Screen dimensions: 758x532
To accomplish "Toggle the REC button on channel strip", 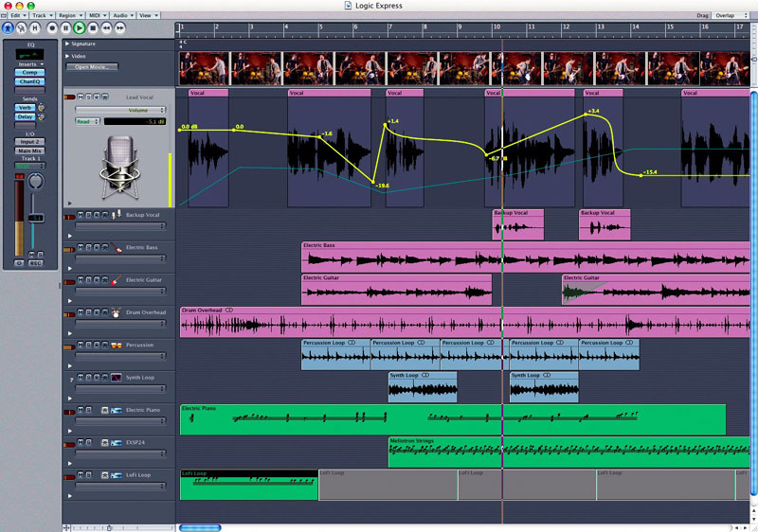I will 35,263.
